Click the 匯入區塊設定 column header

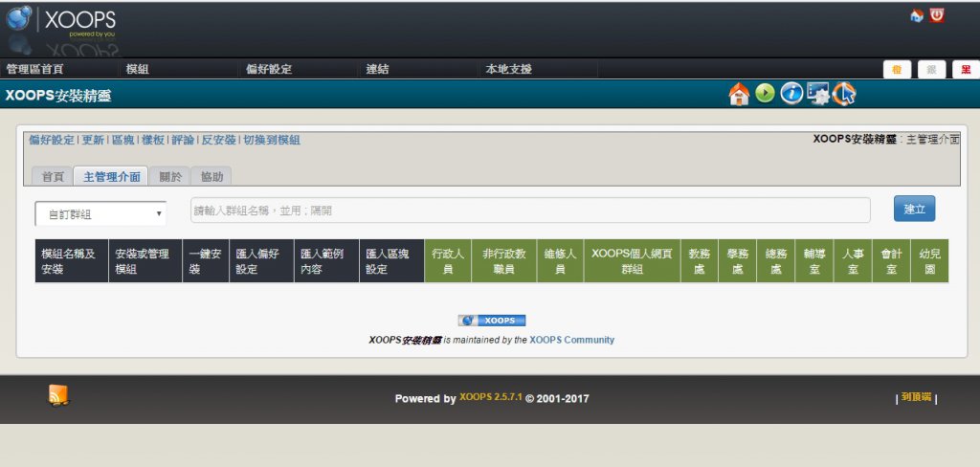391,261
